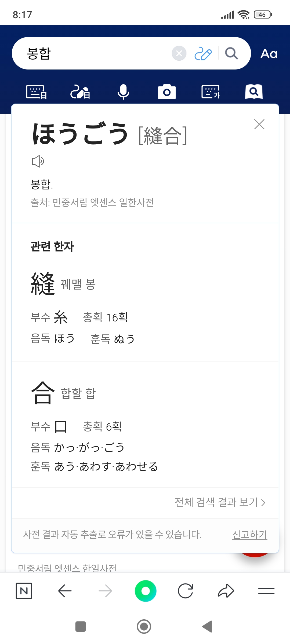Start voice search with microphone

pos(124,92)
